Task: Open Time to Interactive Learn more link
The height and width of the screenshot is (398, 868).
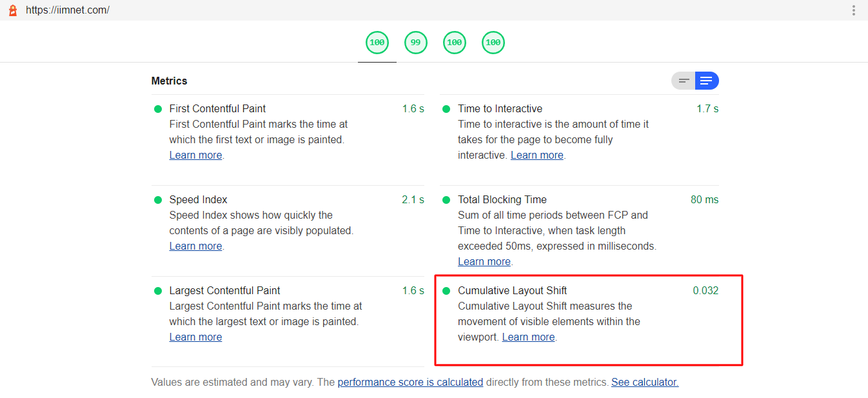Action: [x=537, y=155]
